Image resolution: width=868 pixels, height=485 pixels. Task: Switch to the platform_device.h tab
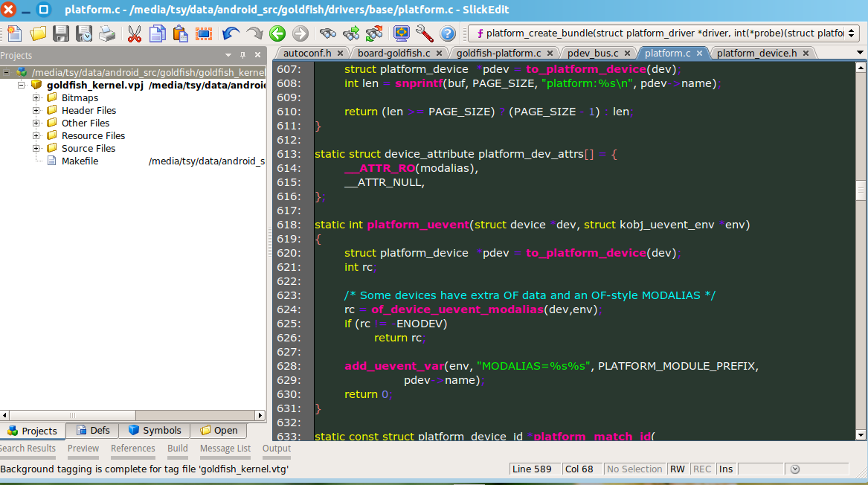756,53
